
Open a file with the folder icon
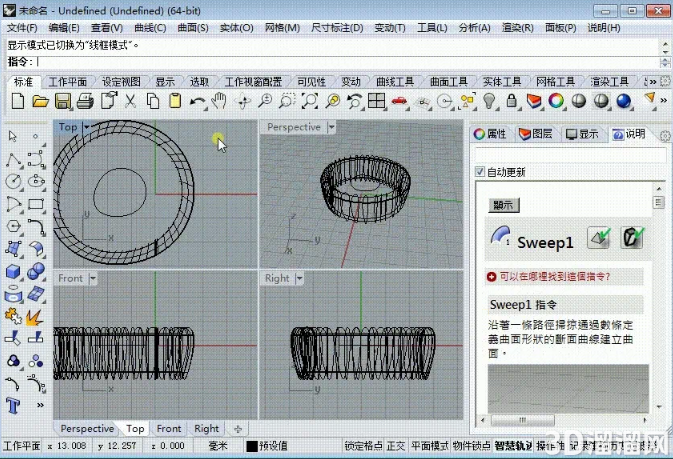tap(40, 101)
